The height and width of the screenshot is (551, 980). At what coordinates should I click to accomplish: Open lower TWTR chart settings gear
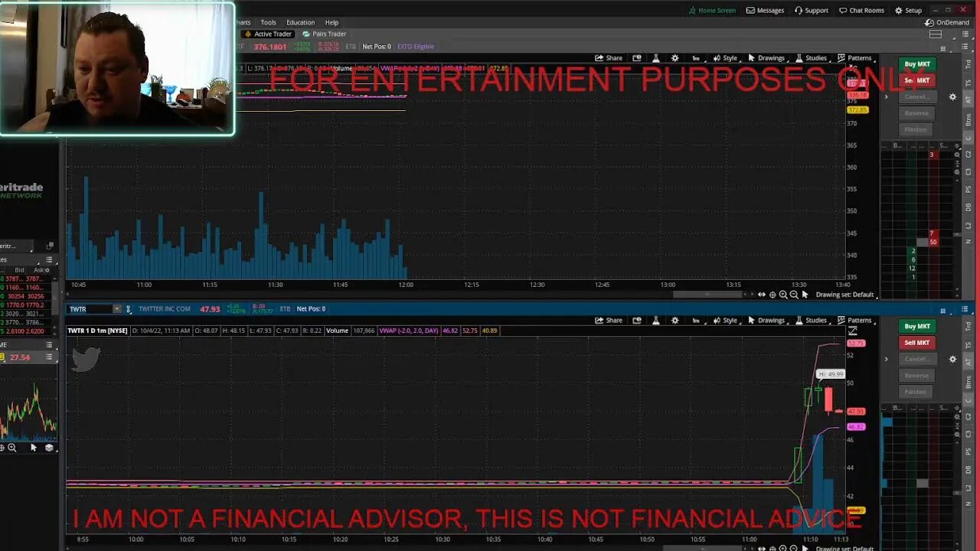(675, 321)
